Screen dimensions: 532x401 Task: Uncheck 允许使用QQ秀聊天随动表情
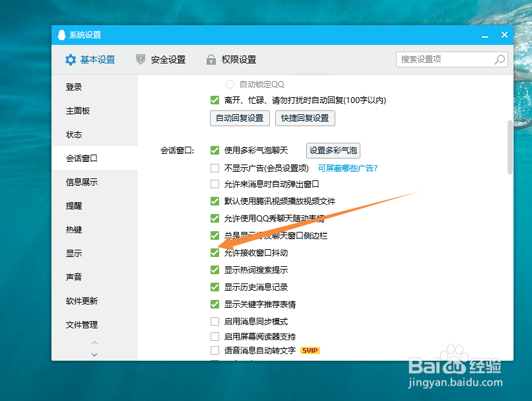click(x=215, y=218)
